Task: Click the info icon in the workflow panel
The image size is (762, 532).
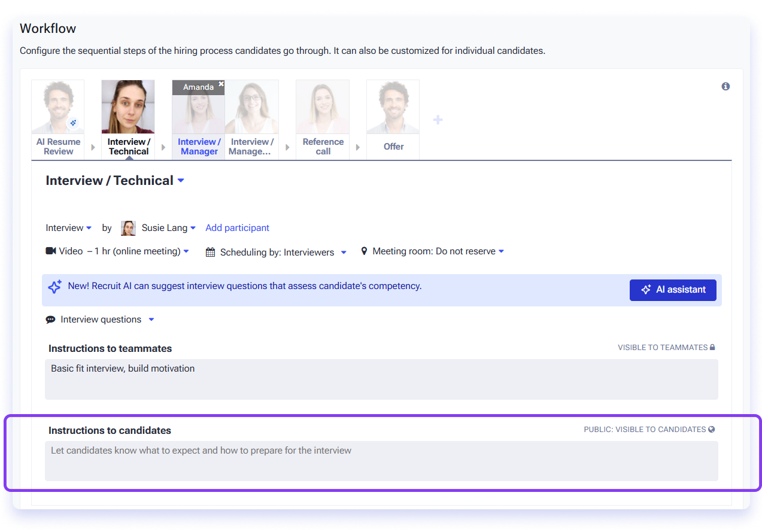Action: tap(725, 86)
